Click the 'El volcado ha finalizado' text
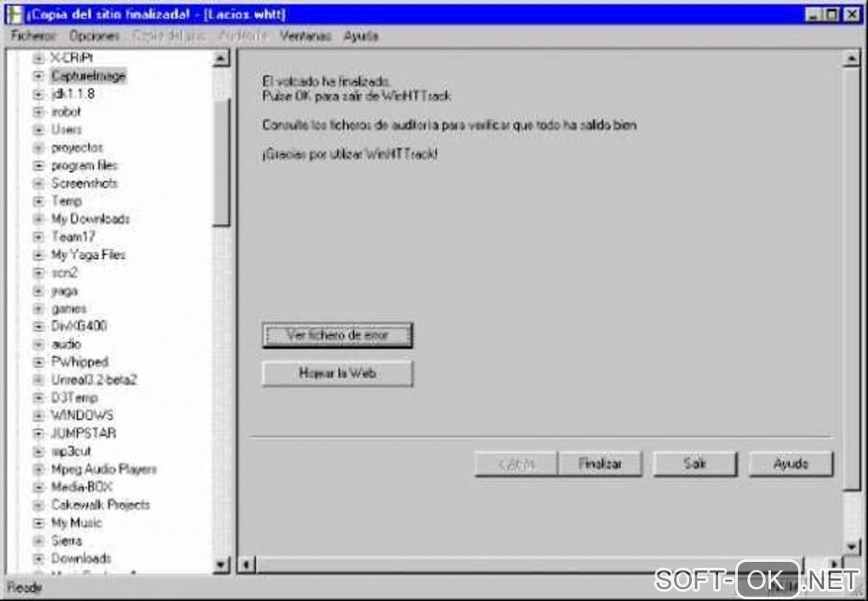 pyautogui.click(x=327, y=82)
